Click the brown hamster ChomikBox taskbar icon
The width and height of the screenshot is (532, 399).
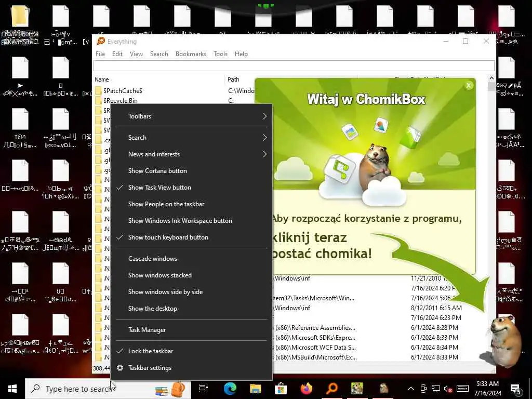coord(384,389)
